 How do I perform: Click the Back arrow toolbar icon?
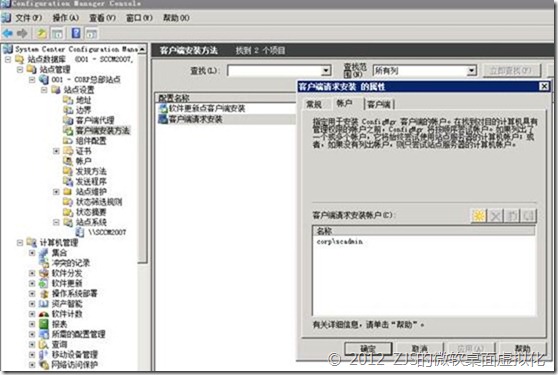7,33
